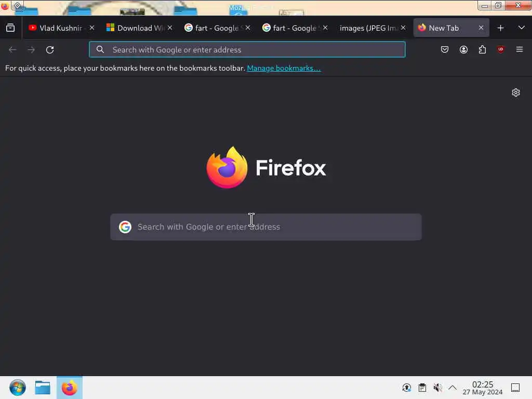Viewport: 532px width, 399px height.
Task: Open the updates tray icon
Action: point(406,388)
